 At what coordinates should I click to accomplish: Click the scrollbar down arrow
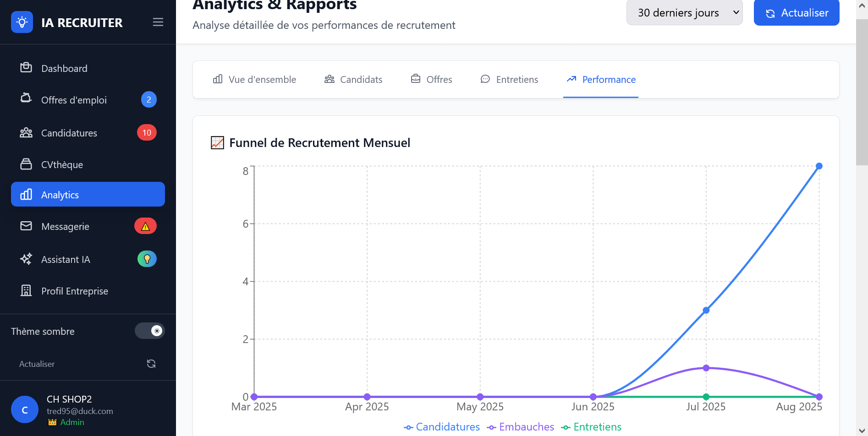click(x=862, y=431)
